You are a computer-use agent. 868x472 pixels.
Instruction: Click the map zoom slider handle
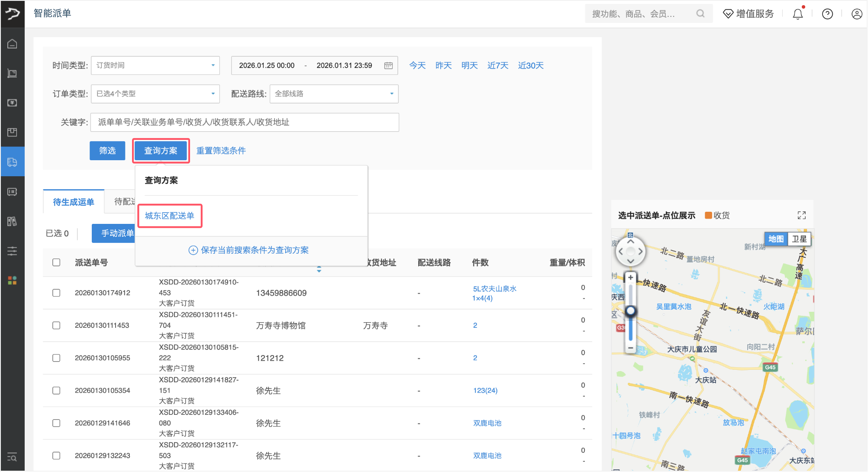click(x=631, y=310)
